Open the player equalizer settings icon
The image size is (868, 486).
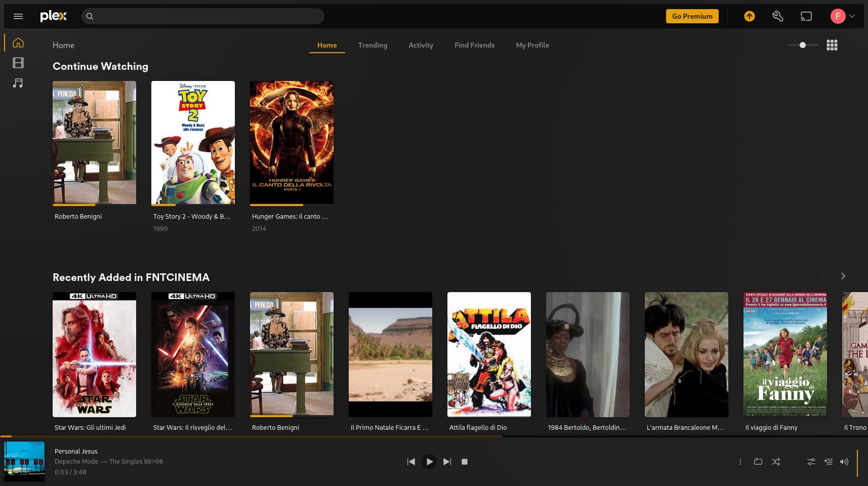pos(811,462)
